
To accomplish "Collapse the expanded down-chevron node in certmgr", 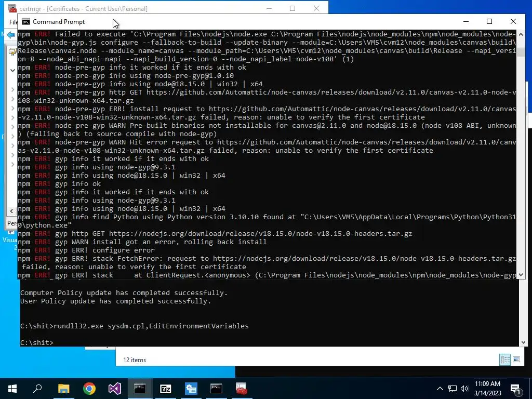I will click(12, 71).
